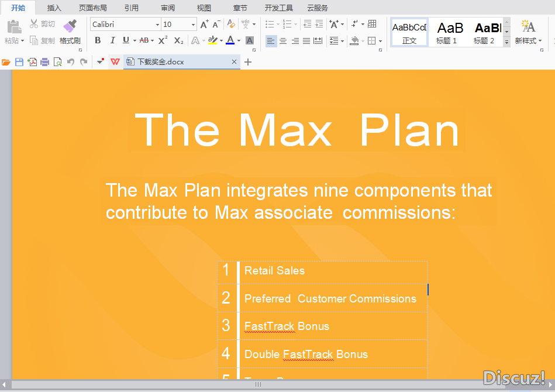Click the yellow highlight color button
The height and width of the screenshot is (392, 555).
coord(212,41)
